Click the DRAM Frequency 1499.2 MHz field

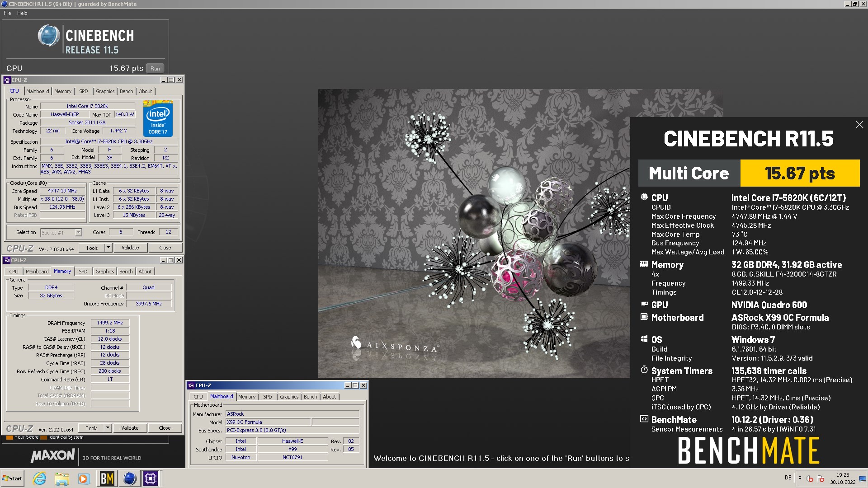pyautogui.click(x=110, y=323)
